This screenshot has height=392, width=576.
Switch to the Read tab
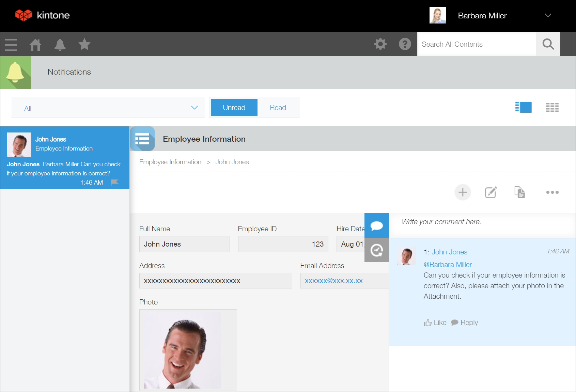(x=278, y=107)
